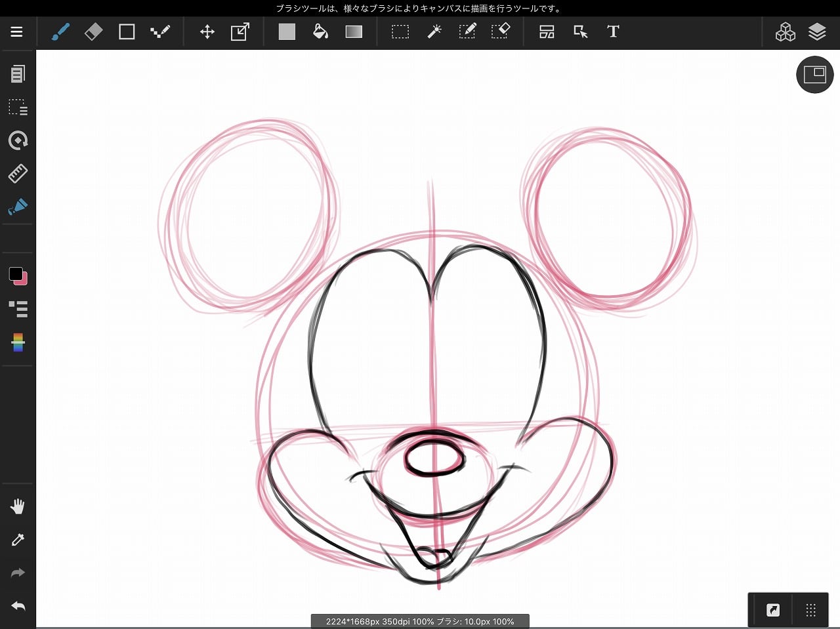Toggle the ruler guide tool
This screenshot has width=840, height=629.
(18, 173)
